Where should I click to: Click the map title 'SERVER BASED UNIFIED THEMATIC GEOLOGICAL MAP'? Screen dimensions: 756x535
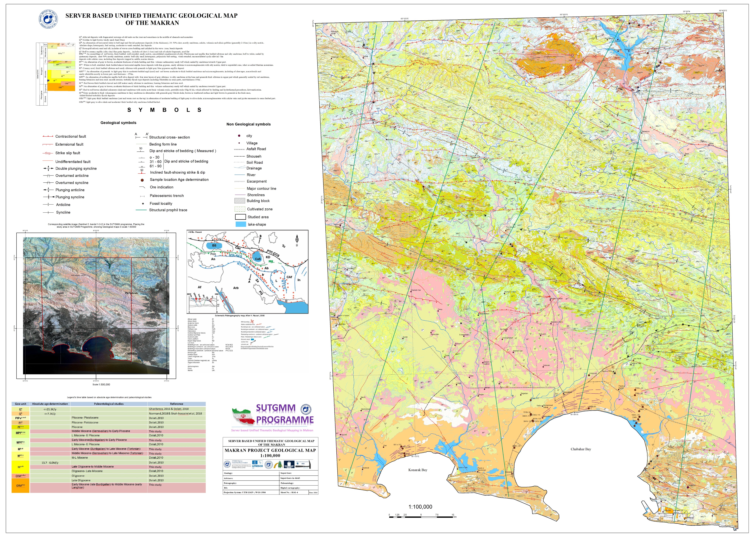(x=151, y=16)
